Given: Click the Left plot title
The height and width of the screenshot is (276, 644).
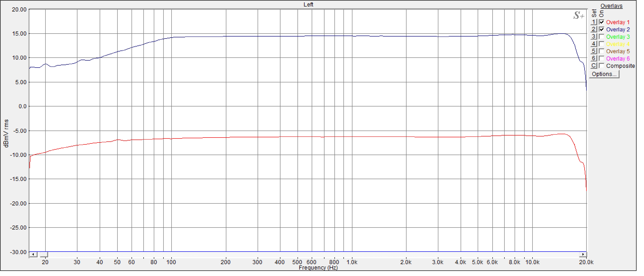Looking at the screenshot, I should point(308,5).
